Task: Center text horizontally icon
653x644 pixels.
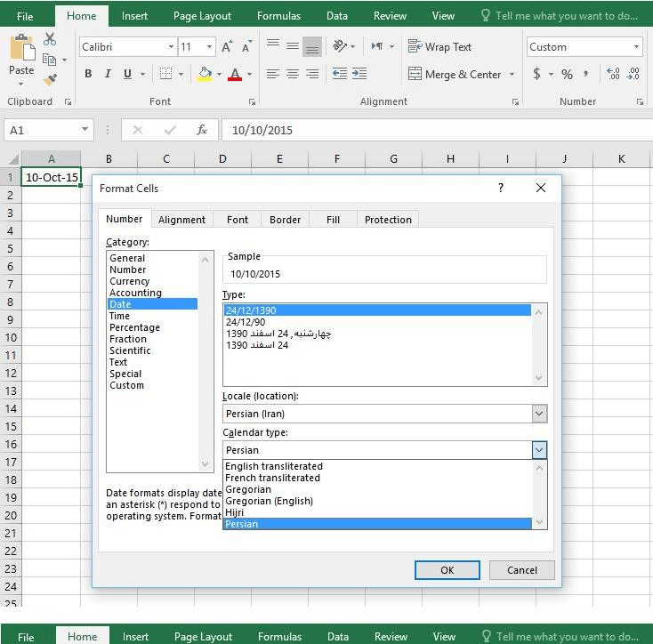Action: click(x=293, y=74)
